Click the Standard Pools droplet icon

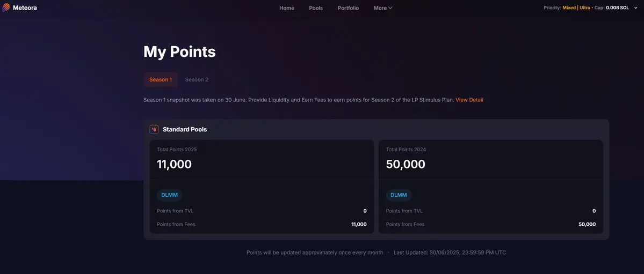click(154, 129)
